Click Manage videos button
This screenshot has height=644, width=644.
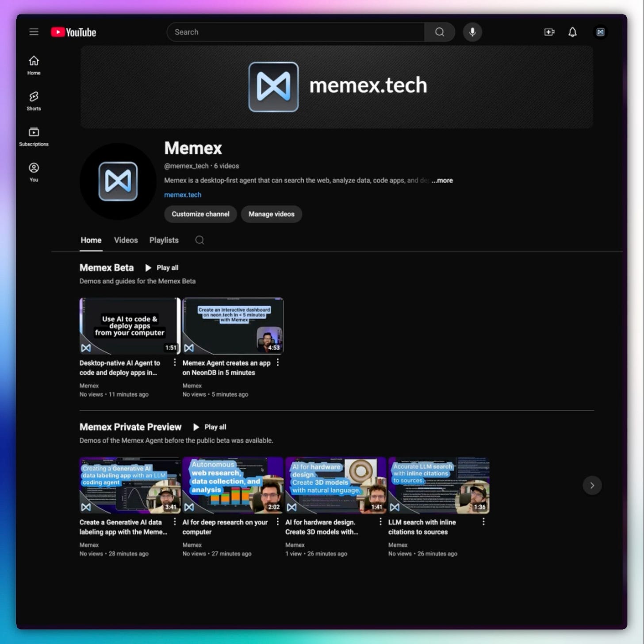(x=271, y=214)
